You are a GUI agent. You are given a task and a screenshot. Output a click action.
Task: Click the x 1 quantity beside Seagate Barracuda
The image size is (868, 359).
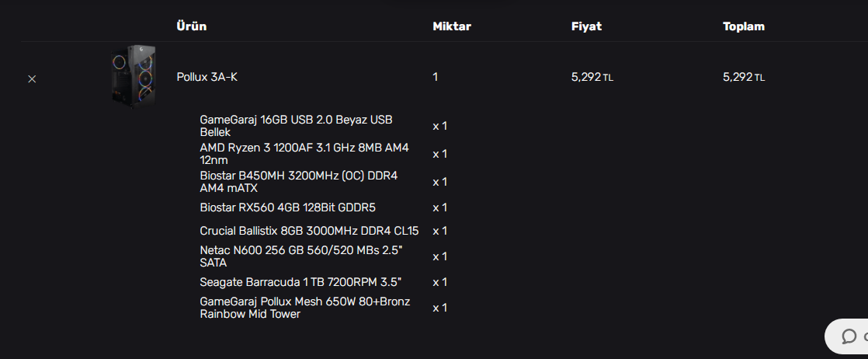439,282
